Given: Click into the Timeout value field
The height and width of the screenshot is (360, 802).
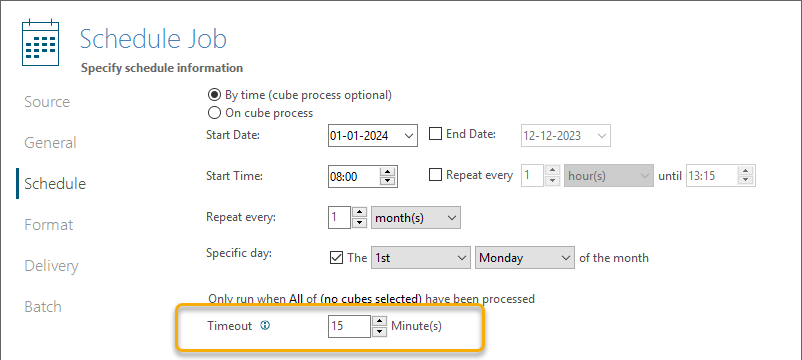Looking at the screenshot, I should 349,326.
